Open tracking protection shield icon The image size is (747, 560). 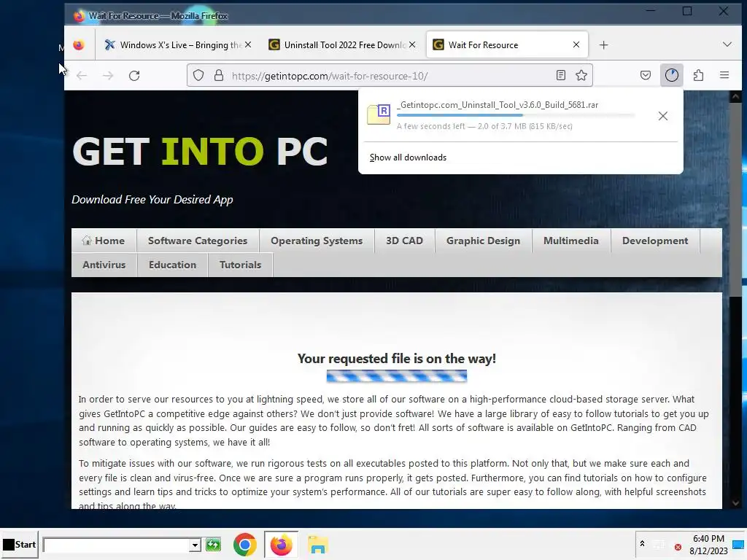[198, 75]
